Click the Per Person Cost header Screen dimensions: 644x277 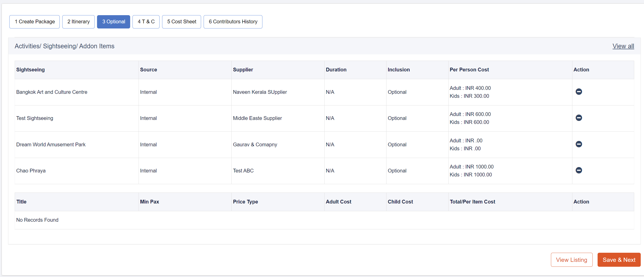pos(469,70)
